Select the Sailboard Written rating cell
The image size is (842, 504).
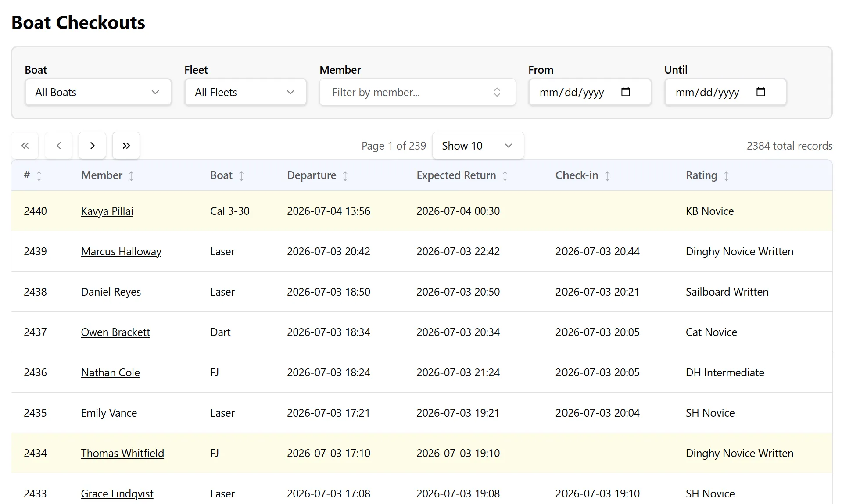[727, 292]
